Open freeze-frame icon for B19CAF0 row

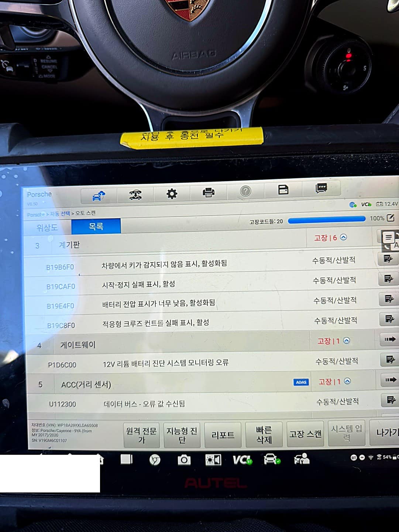pyautogui.click(x=388, y=279)
